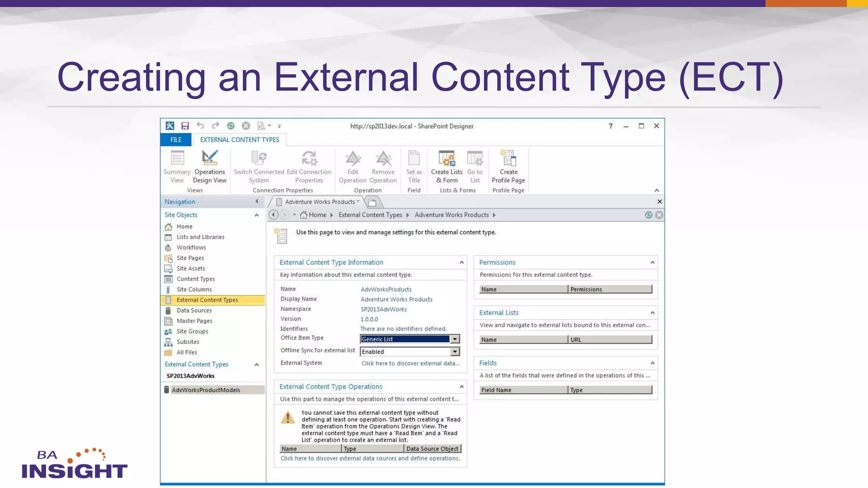
Task: Click AdvWorksProducts name value
Action: (x=386, y=289)
